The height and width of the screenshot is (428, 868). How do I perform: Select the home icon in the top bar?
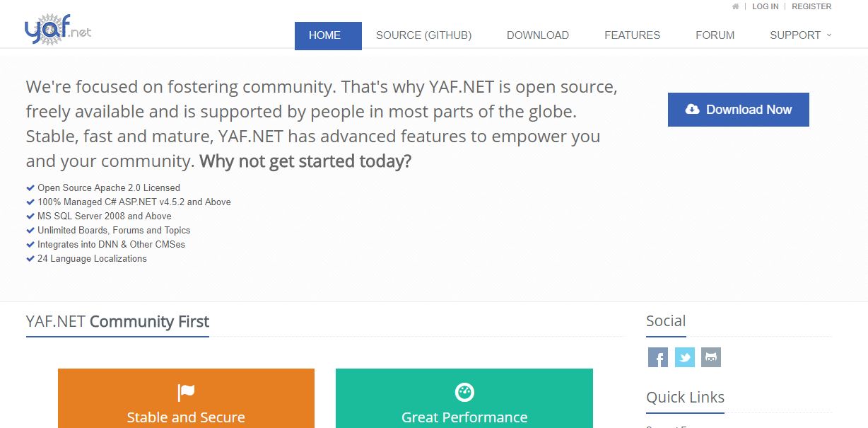click(735, 6)
